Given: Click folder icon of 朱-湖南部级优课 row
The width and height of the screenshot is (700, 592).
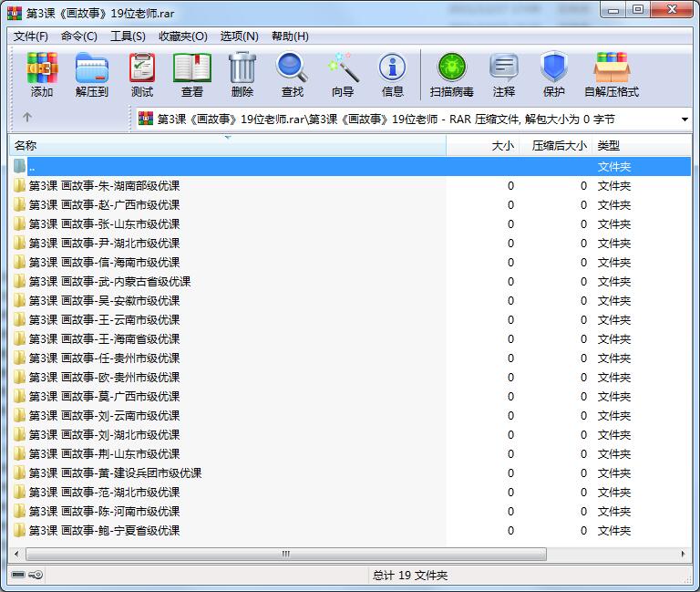Looking at the screenshot, I should click(x=19, y=185).
